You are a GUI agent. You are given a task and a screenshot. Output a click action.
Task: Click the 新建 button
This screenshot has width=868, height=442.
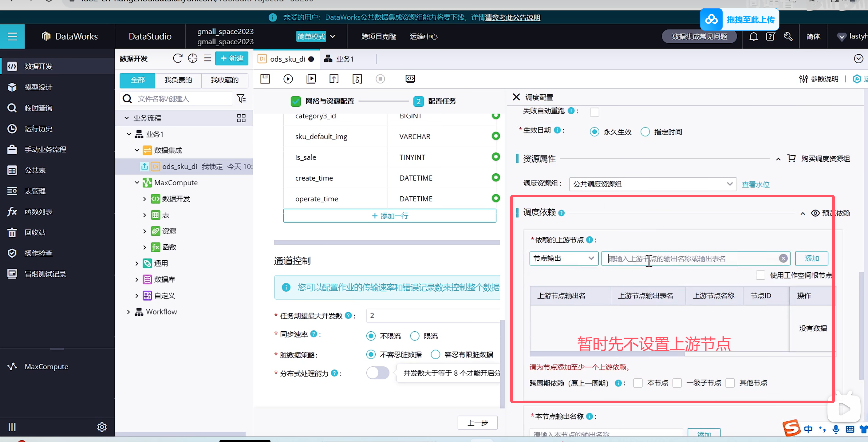coord(231,58)
